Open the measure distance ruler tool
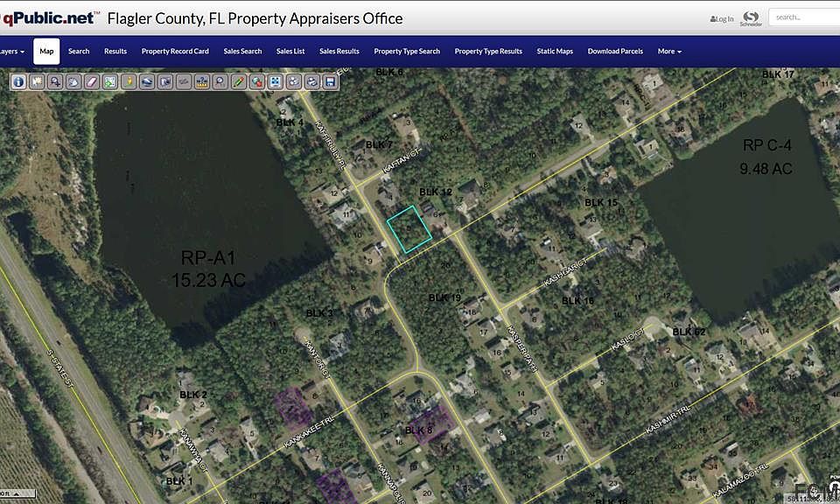This screenshot has height=504, width=840. click(202, 81)
